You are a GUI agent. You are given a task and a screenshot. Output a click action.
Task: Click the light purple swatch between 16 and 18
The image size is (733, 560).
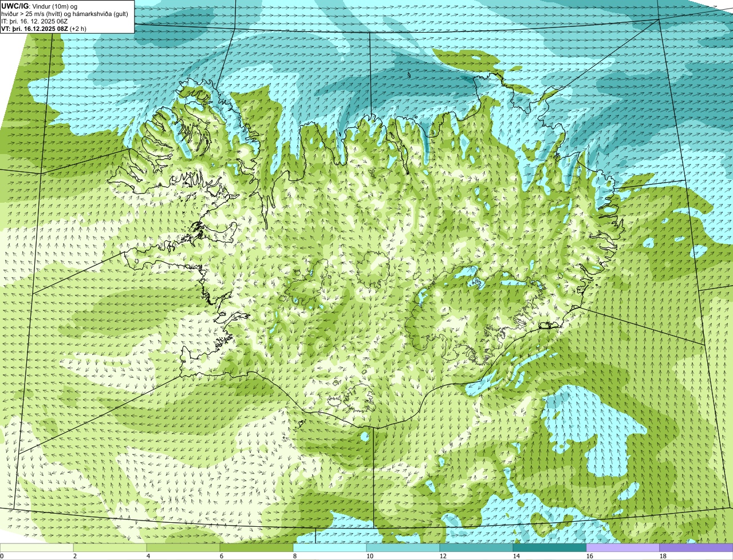tap(623, 548)
